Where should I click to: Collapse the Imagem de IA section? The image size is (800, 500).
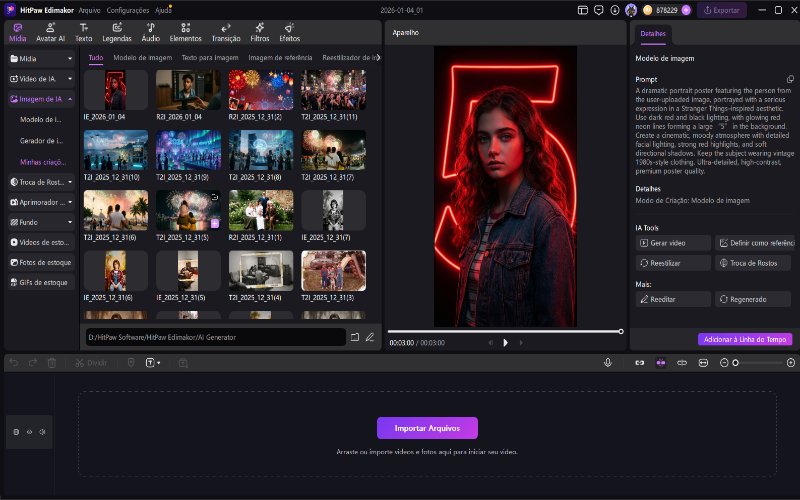click(x=42, y=99)
